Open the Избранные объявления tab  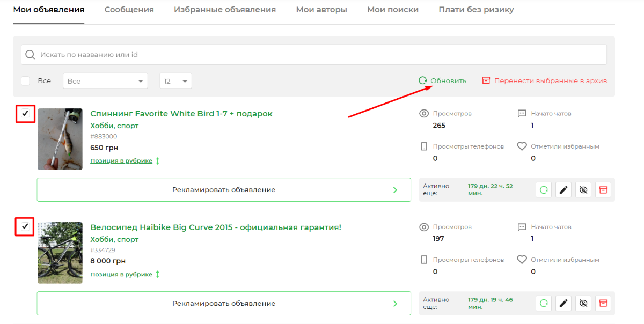click(225, 10)
